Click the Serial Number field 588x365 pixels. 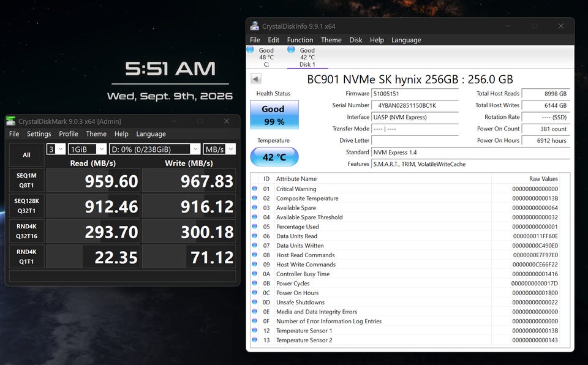(415, 105)
